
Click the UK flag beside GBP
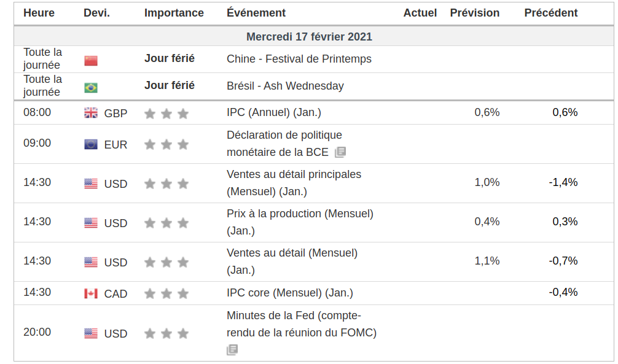coord(91,113)
